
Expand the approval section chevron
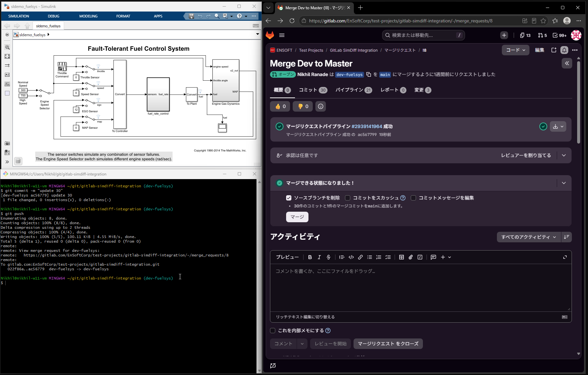[564, 155]
